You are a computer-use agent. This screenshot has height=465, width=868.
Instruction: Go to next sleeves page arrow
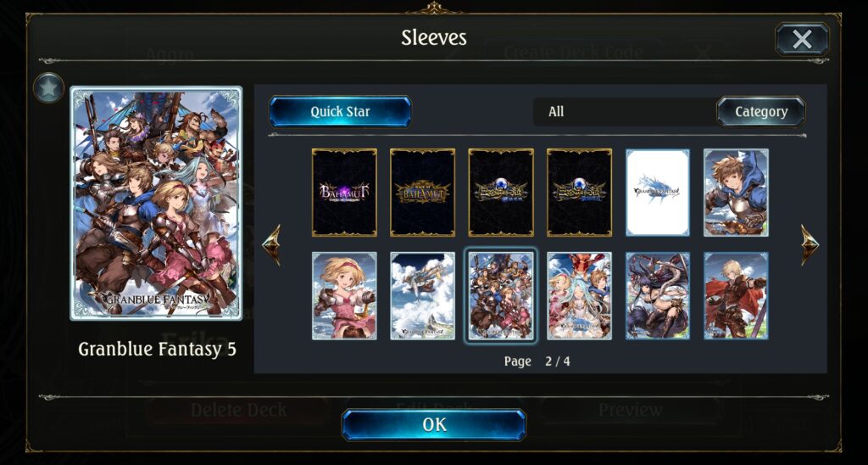[810, 244]
